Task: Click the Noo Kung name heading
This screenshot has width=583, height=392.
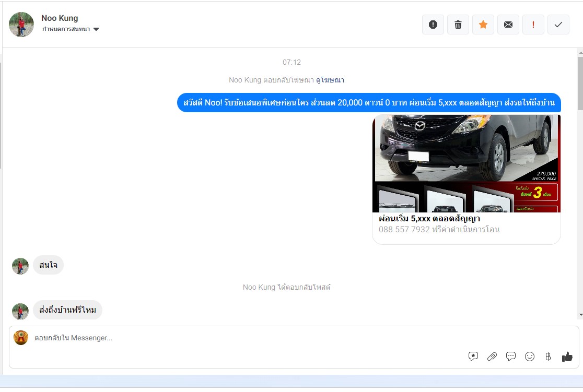Action: [60, 18]
